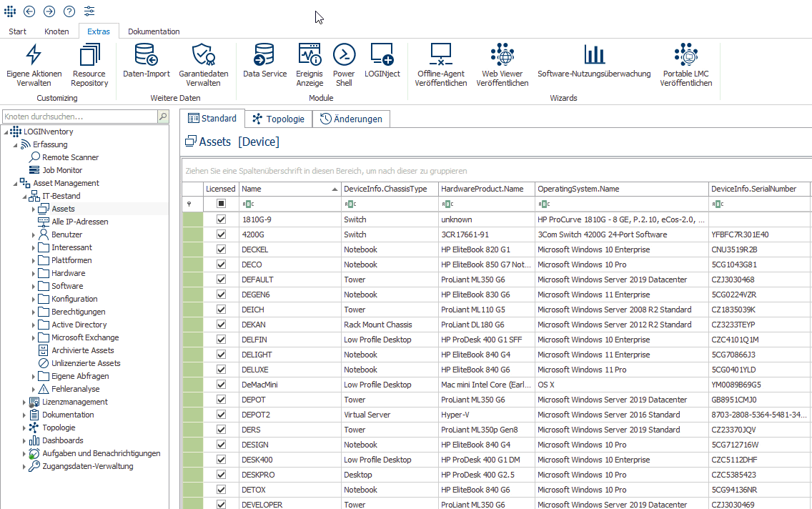Expand the Software folder
The width and height of the screenshot is (812, 509).
[x=34, y=287]
